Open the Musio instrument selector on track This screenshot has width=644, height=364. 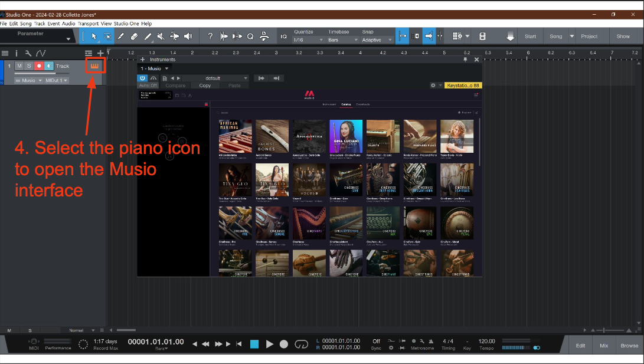tap(29, 80)
